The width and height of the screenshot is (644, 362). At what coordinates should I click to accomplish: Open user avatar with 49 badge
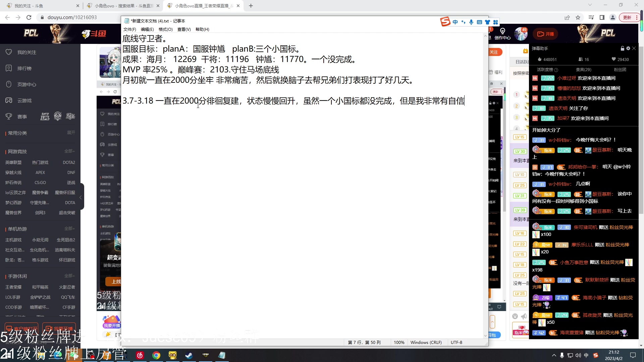point(521,34)
